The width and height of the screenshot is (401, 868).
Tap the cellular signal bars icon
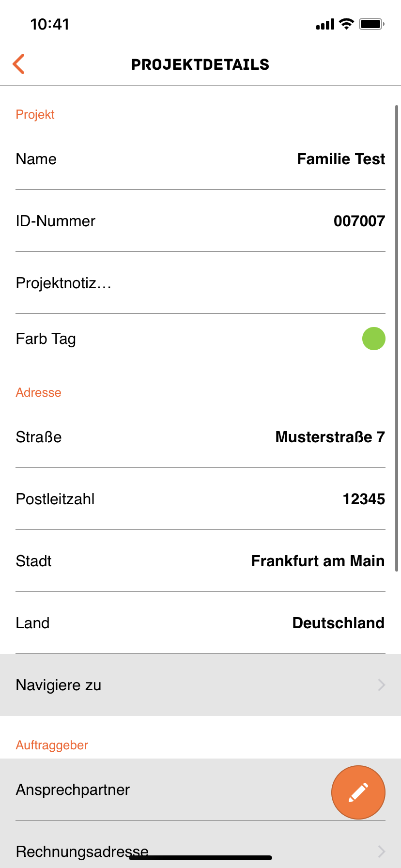coord(325,24)
